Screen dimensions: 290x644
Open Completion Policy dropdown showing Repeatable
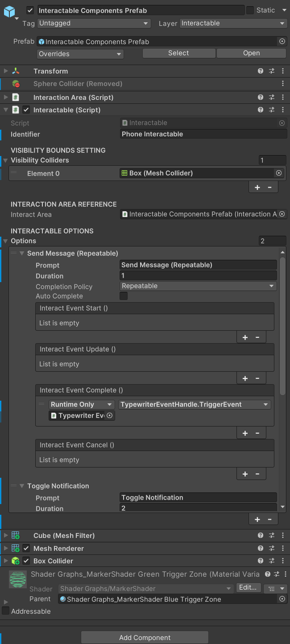199,286
